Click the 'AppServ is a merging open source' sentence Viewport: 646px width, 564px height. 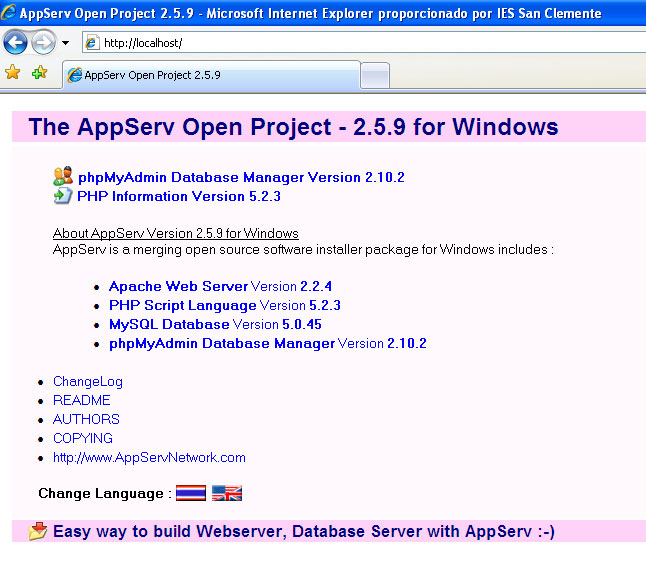pos(303,250)
